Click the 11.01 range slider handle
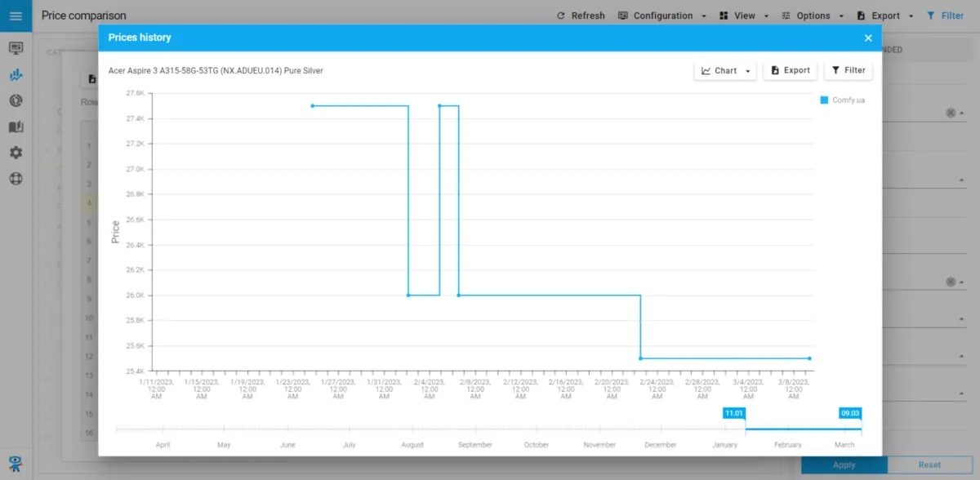This screenshot has width=980, height=480. [x=734, y=414]
